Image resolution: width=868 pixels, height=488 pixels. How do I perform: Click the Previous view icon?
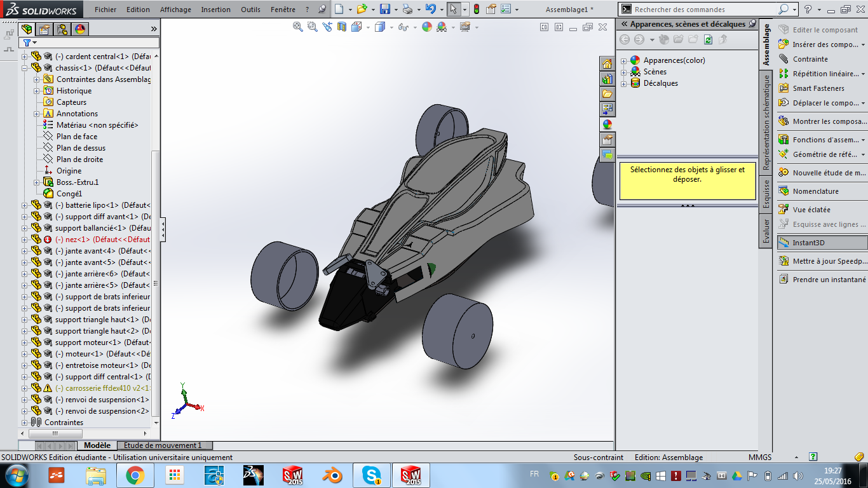pyautogui.click(x=327, y=27)
